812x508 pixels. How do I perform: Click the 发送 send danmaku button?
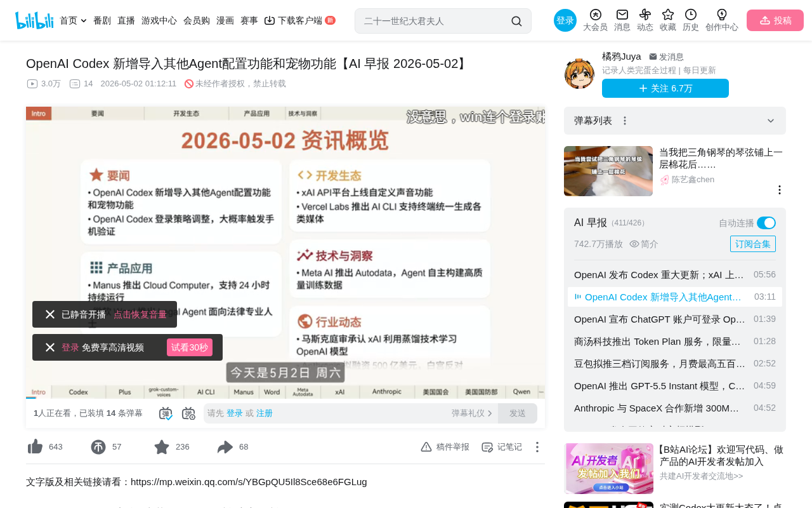pos(518,413)
